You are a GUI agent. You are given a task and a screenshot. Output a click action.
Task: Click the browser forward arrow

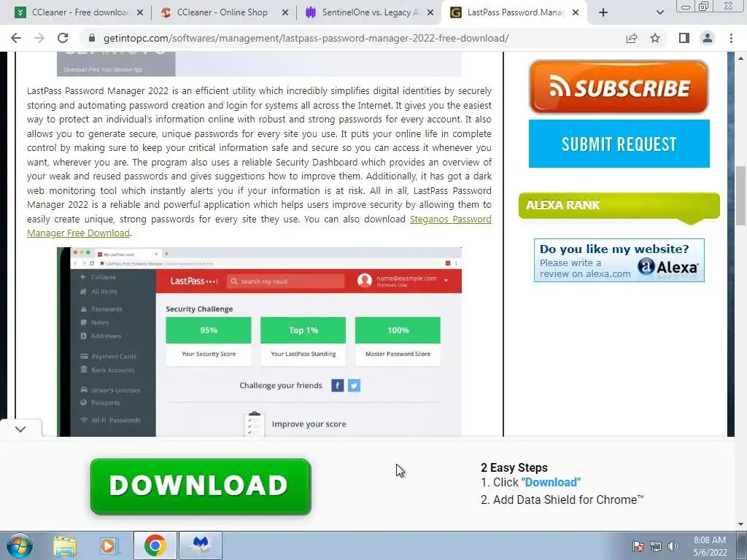pyautogui.click(x=39, y=38)
